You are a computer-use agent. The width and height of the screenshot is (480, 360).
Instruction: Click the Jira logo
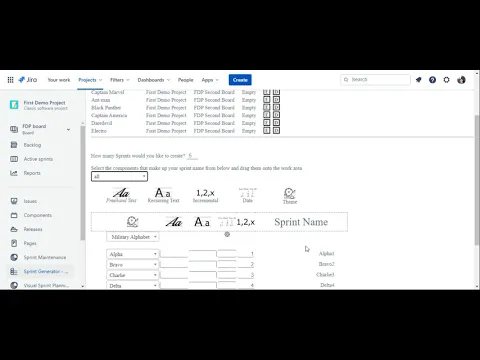28,80
